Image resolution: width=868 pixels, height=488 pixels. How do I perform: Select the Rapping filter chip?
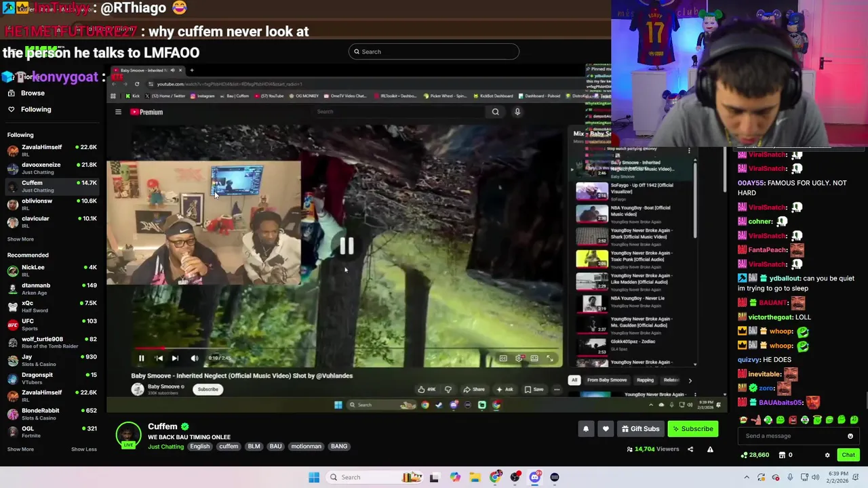tap(645, 380)
